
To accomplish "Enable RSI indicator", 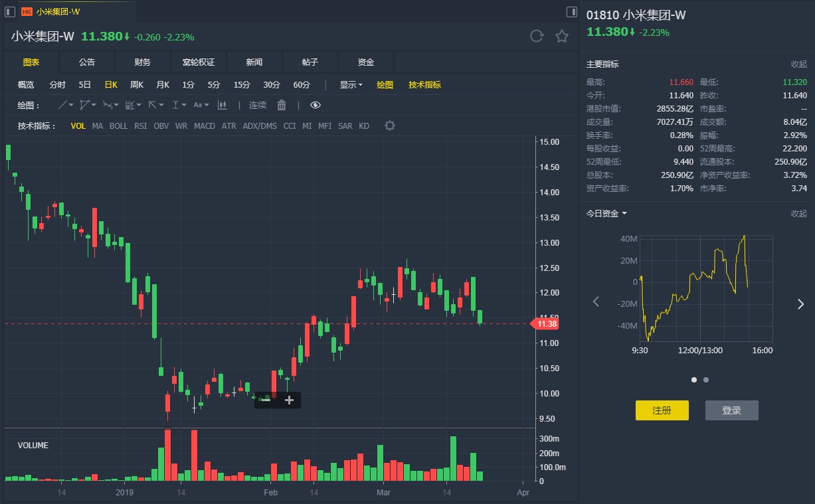I will (141, 126).
